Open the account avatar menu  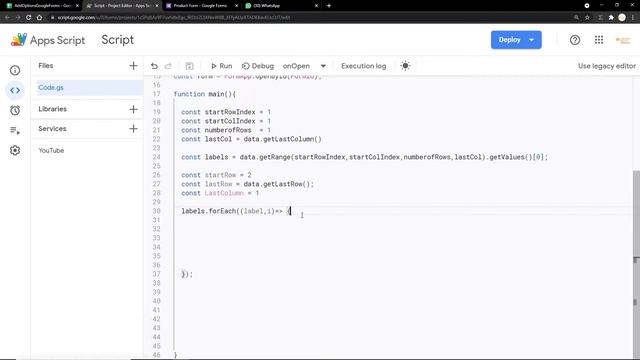point(623,40)
